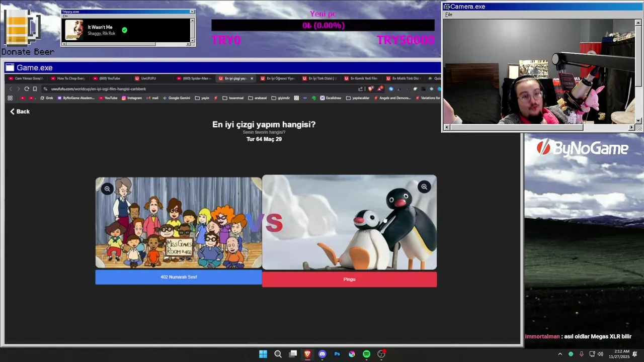Screen dimensions: 644x362
Task: Open Discord from taskbar
Action: pos(322,354)
